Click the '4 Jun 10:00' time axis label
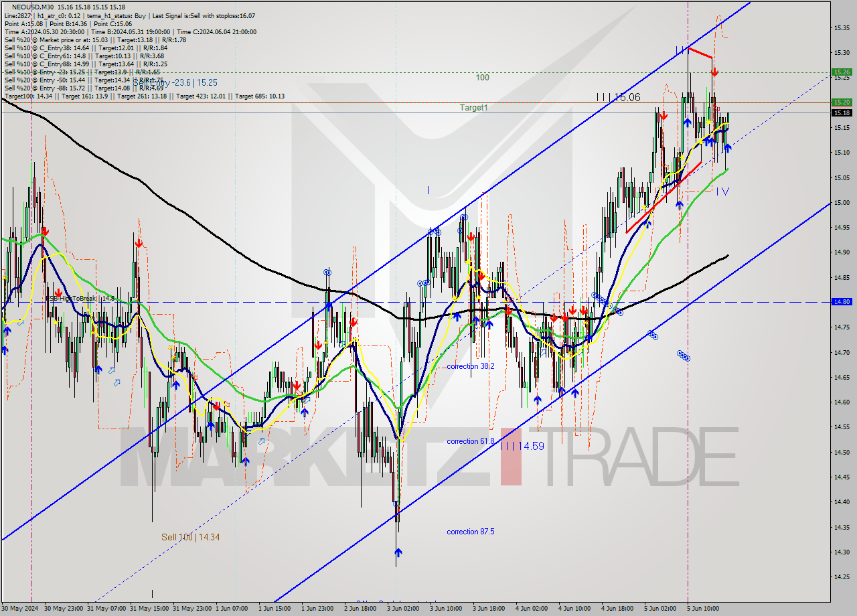This screenshot has width=857, height=616. (576, 609)
